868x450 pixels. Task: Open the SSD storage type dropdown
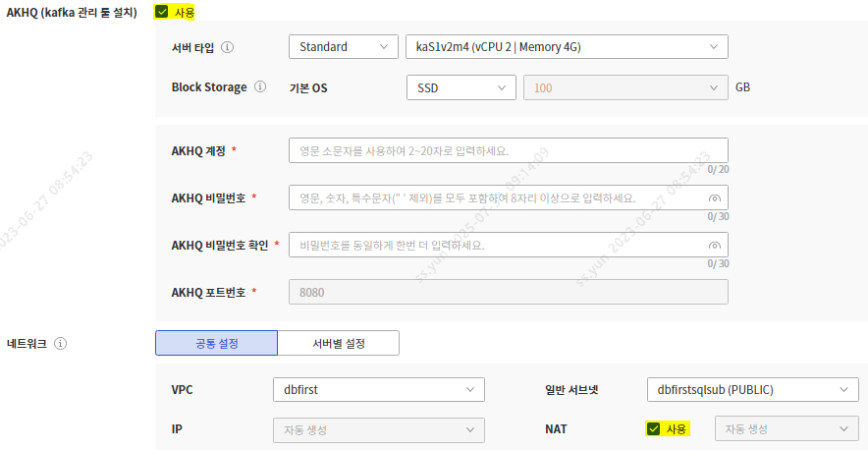click(461, 87)
